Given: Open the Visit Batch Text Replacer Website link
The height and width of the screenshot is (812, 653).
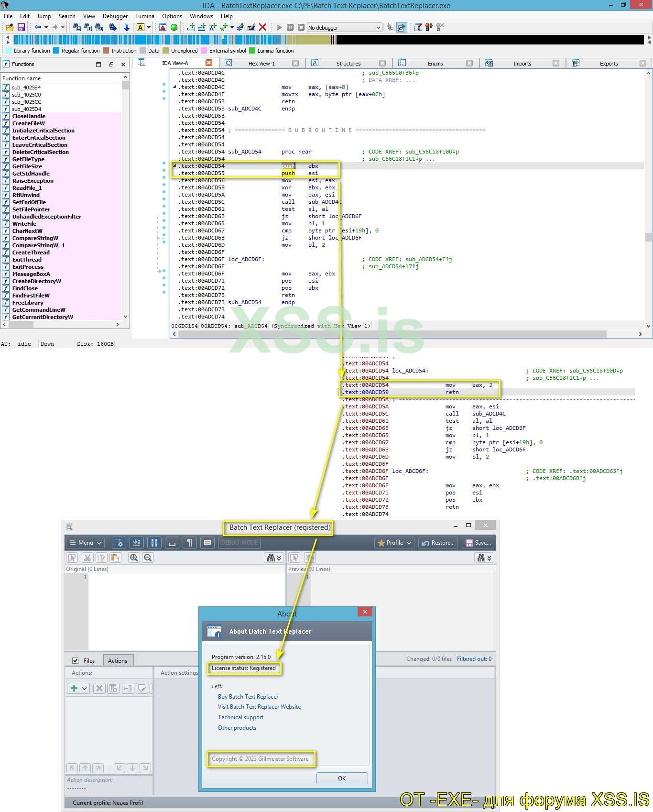Looking at the screenshot, I should pos(260,707).
